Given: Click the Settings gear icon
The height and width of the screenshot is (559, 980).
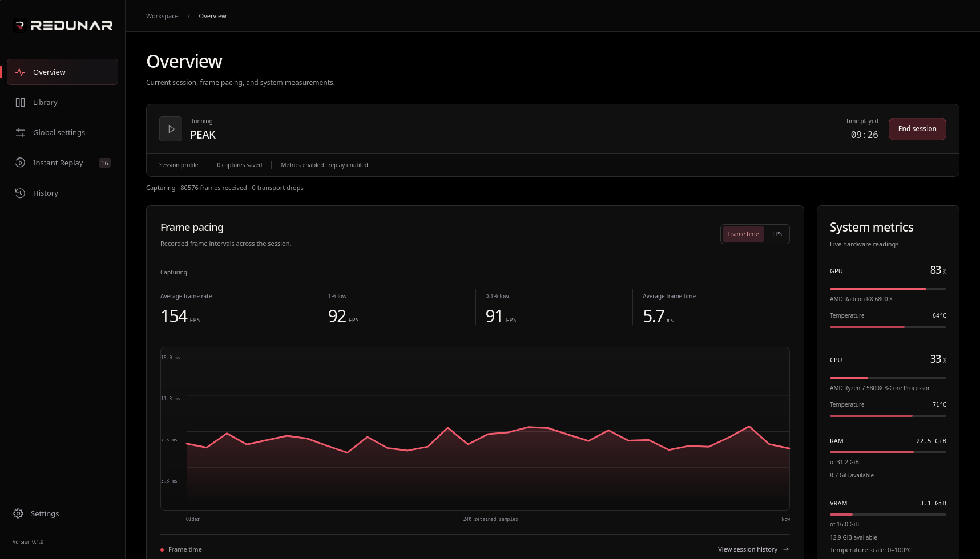Looking at the screenshot, I should [x=18, y=514].
